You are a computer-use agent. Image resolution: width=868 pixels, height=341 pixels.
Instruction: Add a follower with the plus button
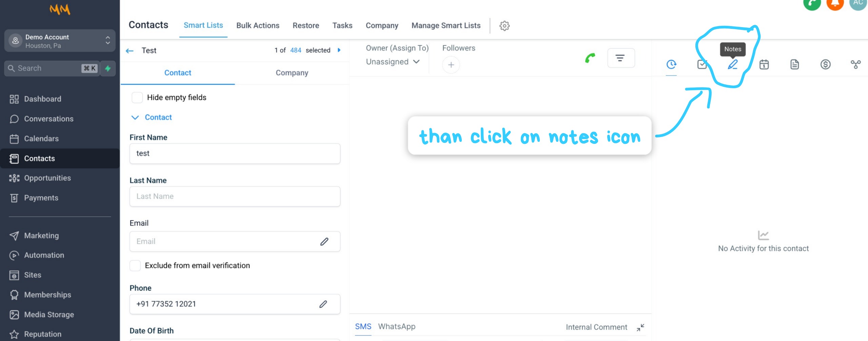pos(451,64)
